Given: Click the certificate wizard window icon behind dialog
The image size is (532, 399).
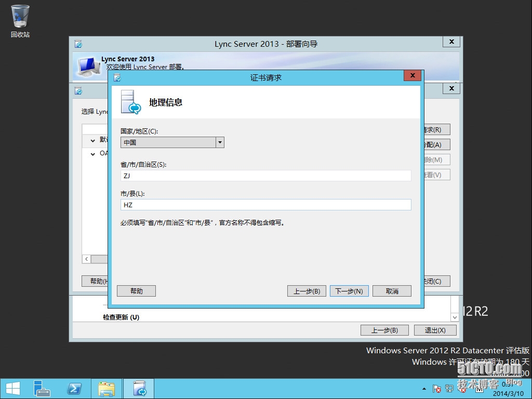Looking at the screenshot, I should click(x=78, y=90).
